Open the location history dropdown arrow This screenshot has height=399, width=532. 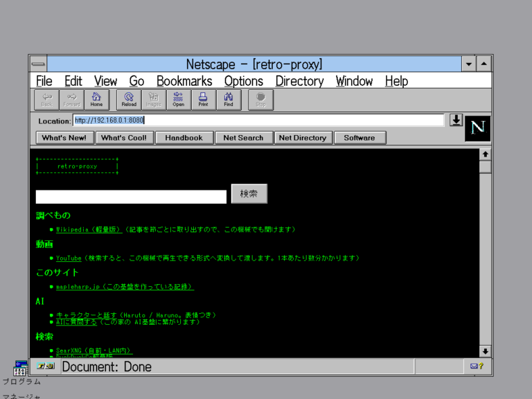click(x=456, y=120)
